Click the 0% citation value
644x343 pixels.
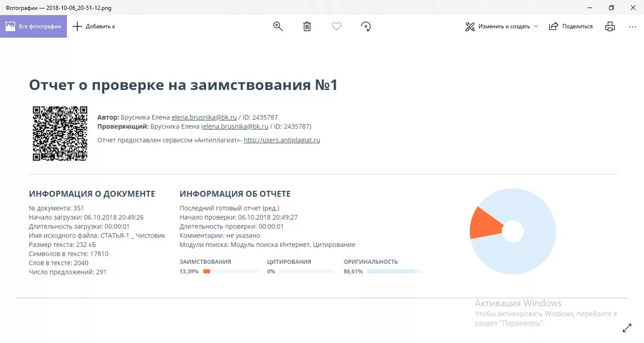[x=271, y=271]
